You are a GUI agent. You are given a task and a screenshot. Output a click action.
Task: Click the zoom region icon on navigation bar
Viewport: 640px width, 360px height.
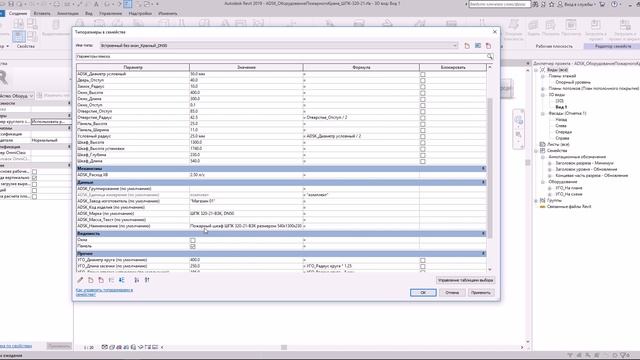(x=518, y=135)
